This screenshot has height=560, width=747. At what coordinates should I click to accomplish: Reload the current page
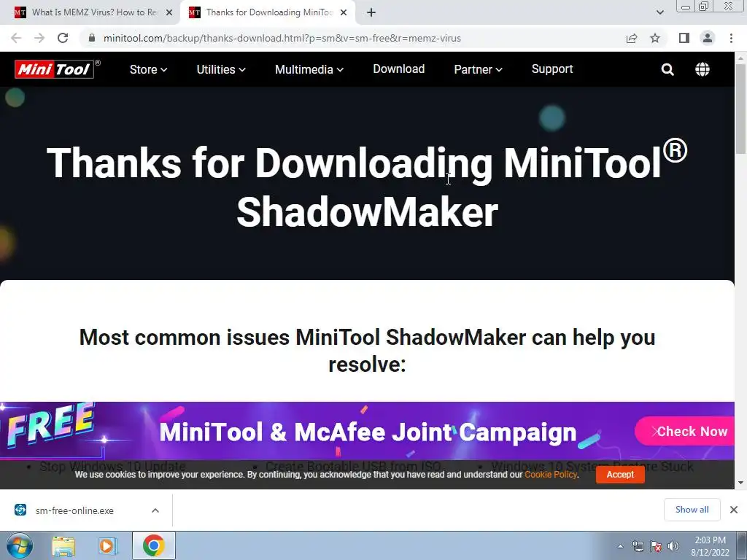[63, 38]
